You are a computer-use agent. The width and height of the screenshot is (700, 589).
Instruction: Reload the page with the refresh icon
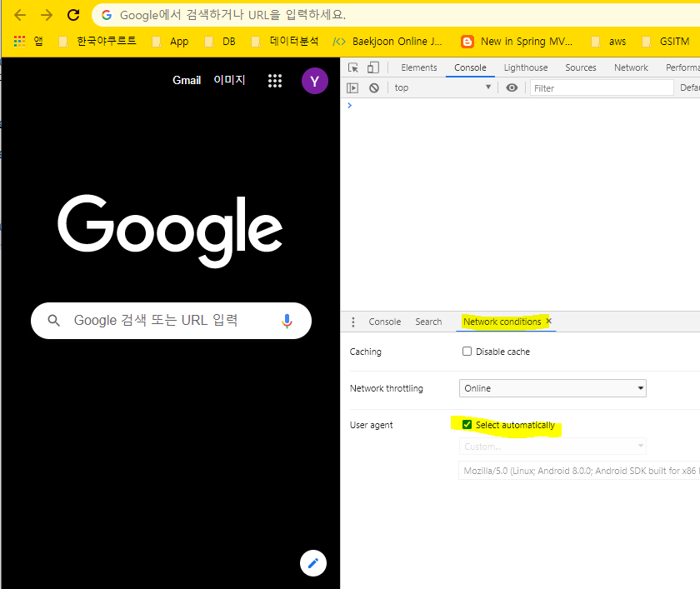(x=73, y=15)
